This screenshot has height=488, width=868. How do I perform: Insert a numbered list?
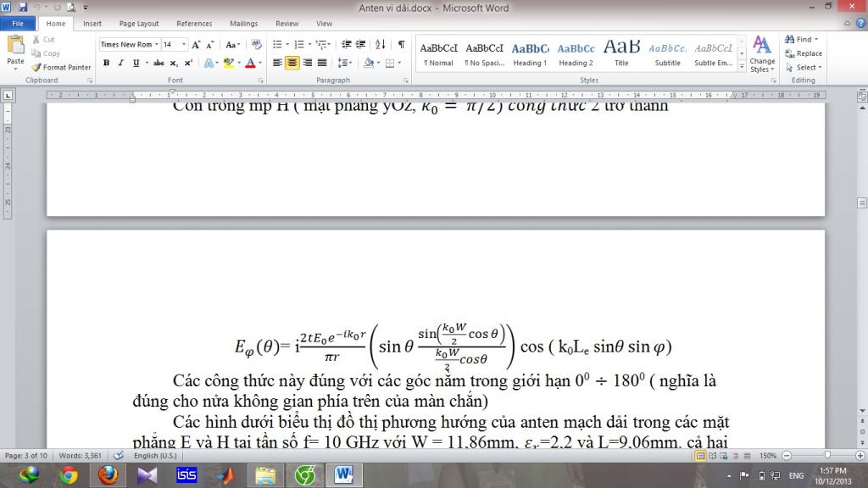point(299,44)
